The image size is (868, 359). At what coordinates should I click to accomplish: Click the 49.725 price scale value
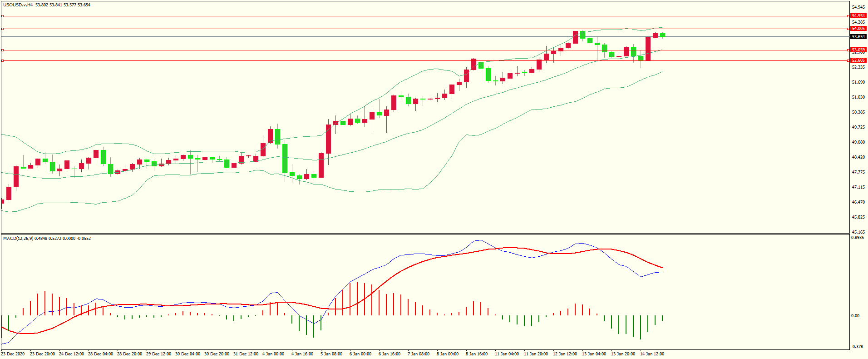click(858, 127)
